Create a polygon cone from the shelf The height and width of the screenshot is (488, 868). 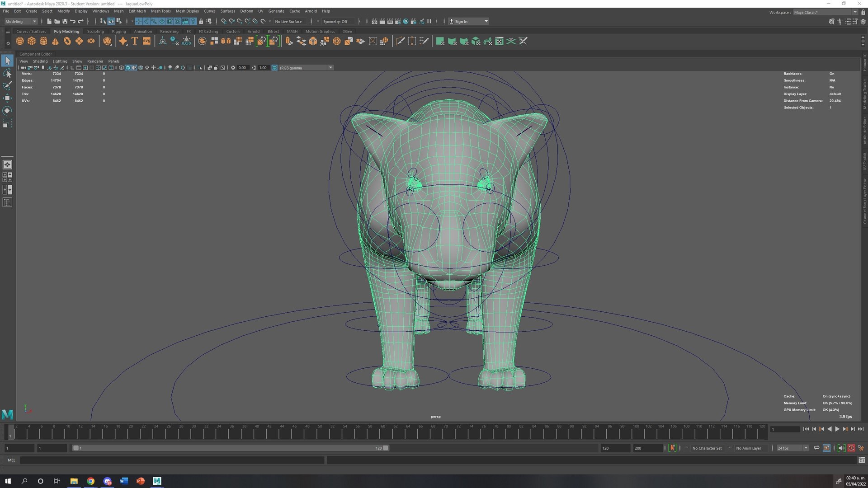click(x=55, y=41)
